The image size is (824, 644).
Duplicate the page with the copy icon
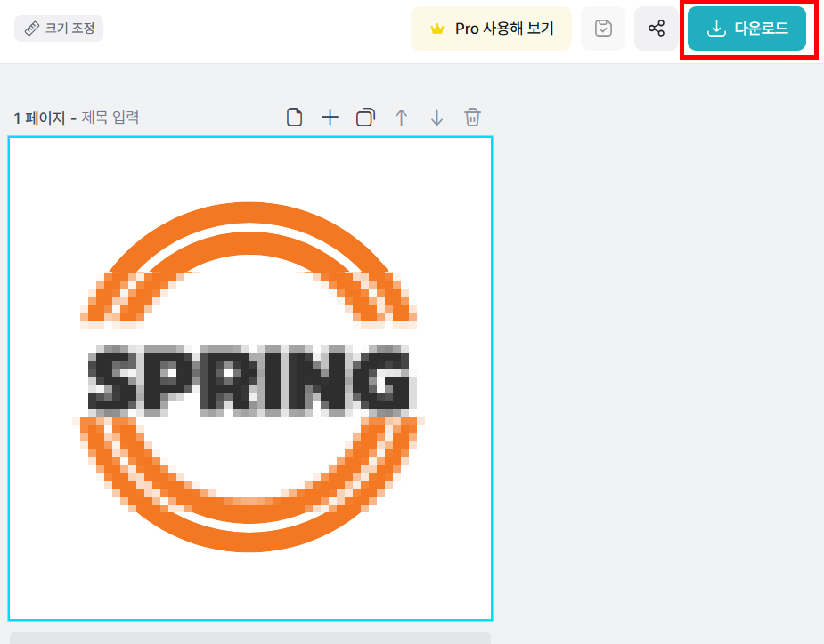click(365, 117)
